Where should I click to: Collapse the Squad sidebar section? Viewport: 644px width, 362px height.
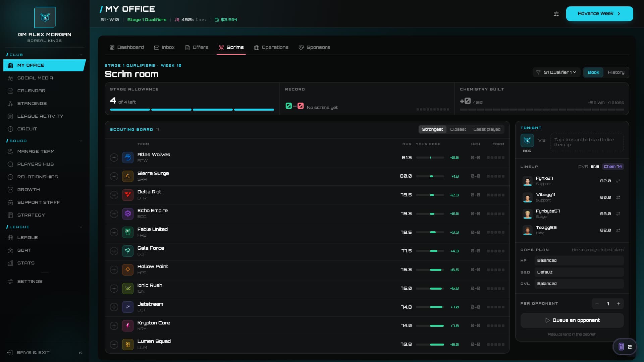tap(81, 141)
